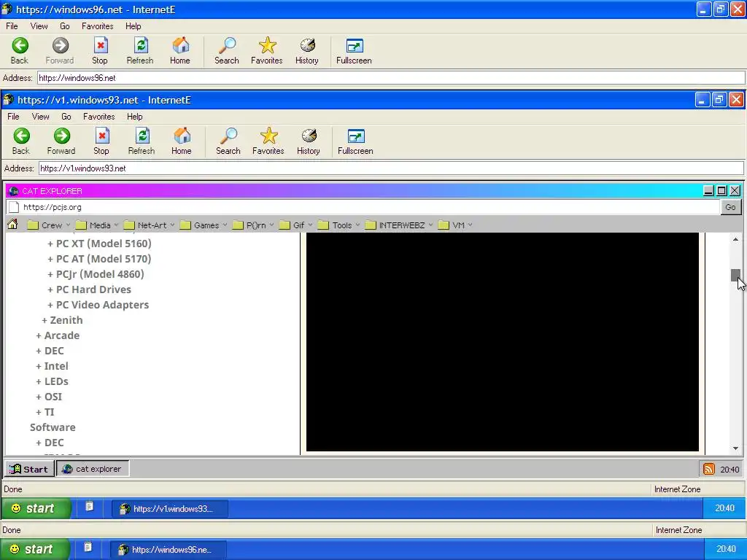Open Games bookmark folder dropdown
This screenshot has height=560, width=747.
[204, 225]
